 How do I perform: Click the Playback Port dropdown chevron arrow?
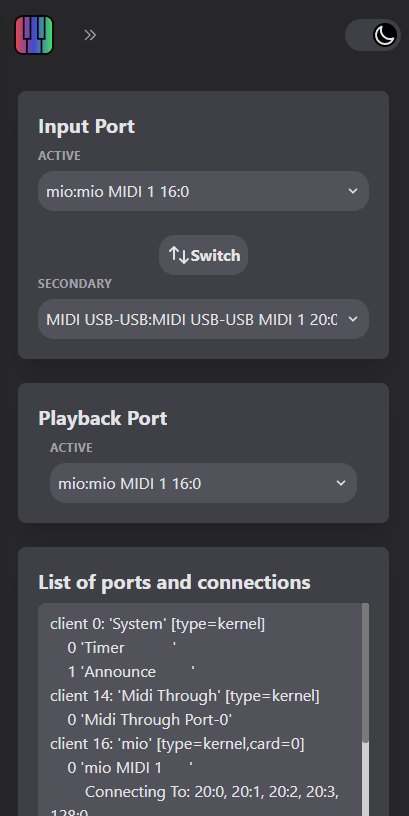(341, 483)
